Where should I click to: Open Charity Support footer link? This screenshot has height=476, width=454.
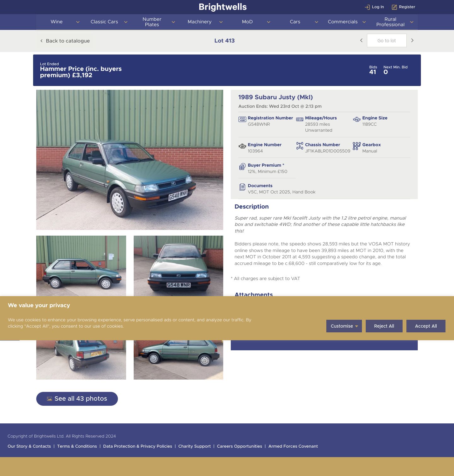click(195, 446)
